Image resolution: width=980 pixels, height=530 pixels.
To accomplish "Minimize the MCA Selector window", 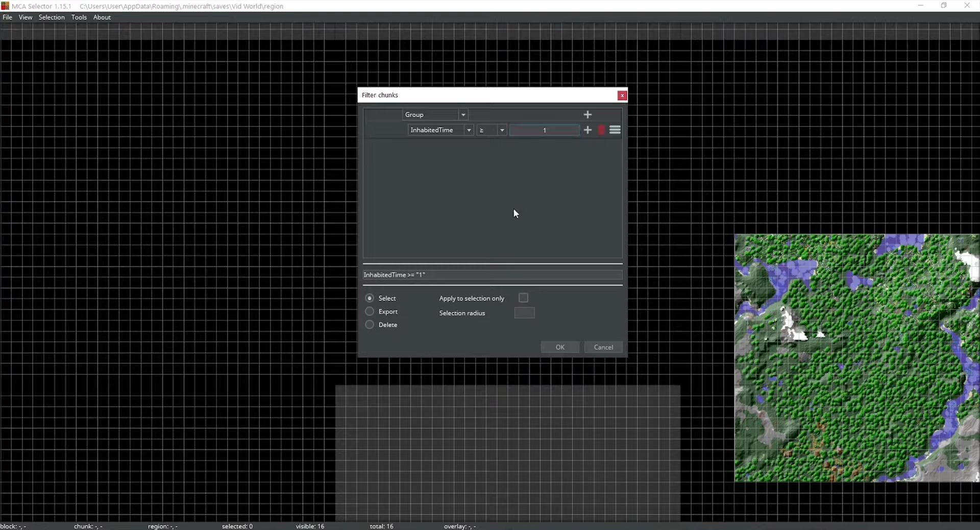I will point(920,6).
